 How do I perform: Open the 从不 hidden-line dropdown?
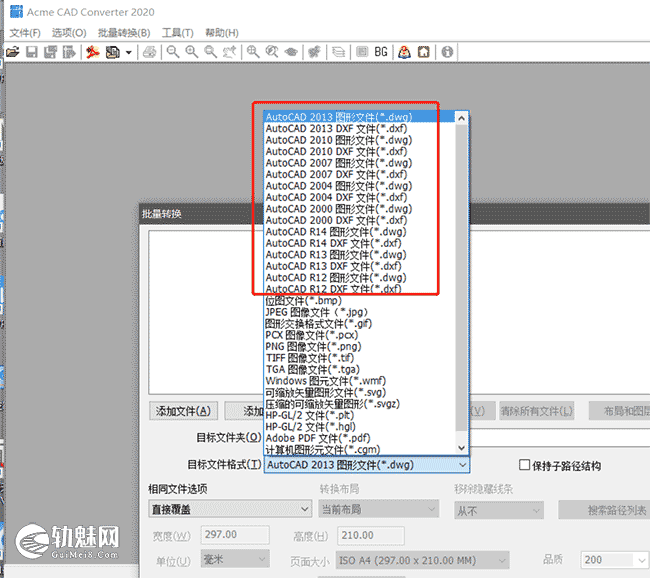click(x=499, y=510)
